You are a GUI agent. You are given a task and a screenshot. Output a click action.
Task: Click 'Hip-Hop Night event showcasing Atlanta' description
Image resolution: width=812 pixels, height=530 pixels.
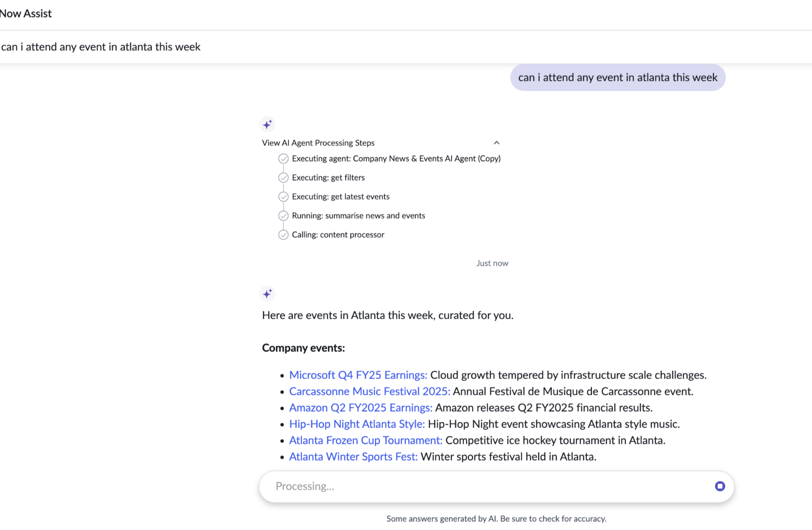(x=554, y=424)
